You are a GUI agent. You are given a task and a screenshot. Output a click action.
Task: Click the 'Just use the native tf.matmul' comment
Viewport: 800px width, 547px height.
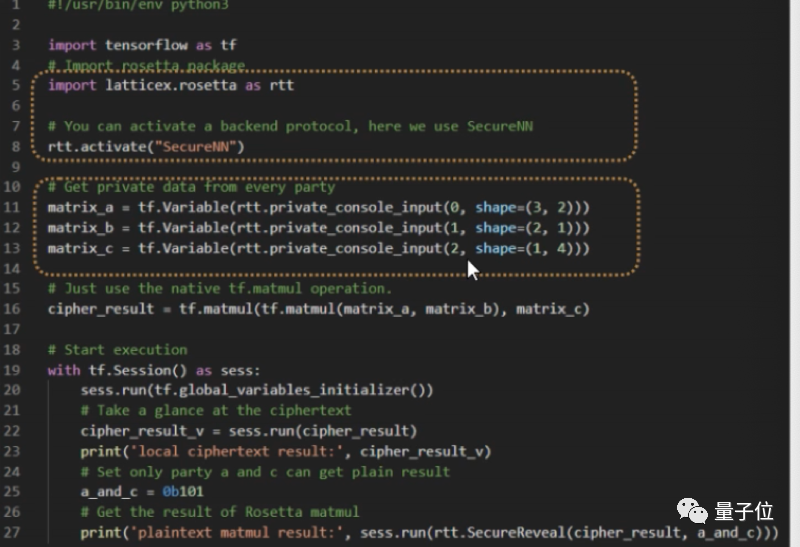(220, 288)
